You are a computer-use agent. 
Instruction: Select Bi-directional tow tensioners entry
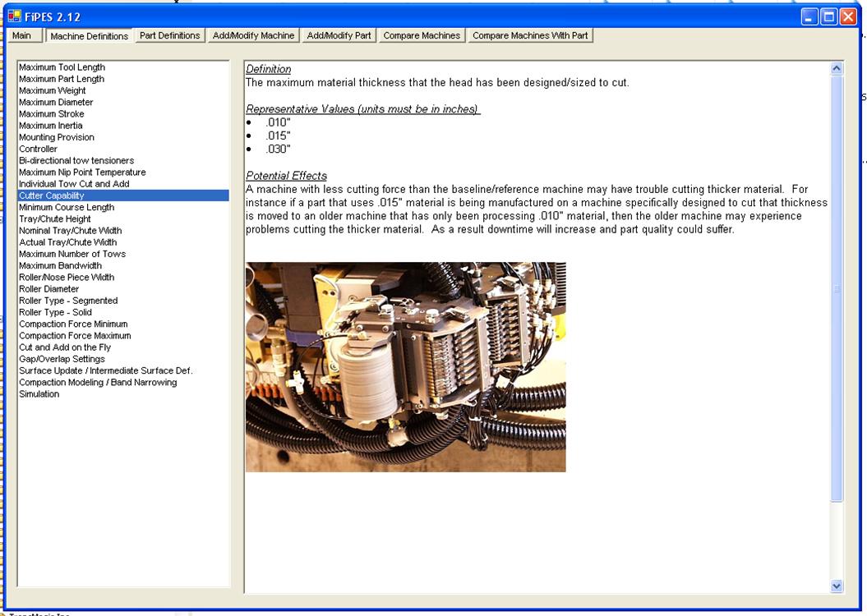click(76, 161)
